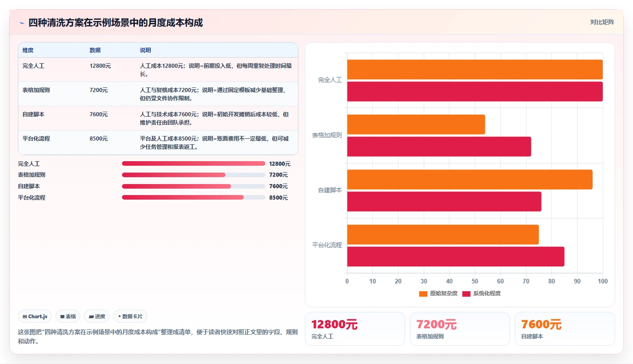
Task: Click the 平台化流程 chart axis label
Action: click(x=327, y=245)
